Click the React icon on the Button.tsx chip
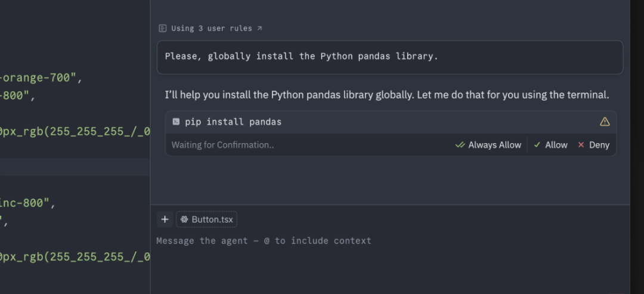644x294 pixels. (184, 219)
